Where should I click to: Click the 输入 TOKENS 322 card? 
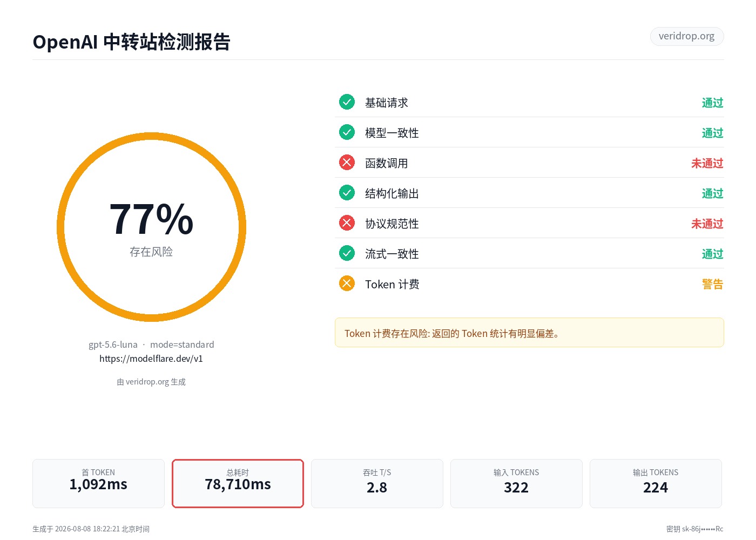coord(516,483)
